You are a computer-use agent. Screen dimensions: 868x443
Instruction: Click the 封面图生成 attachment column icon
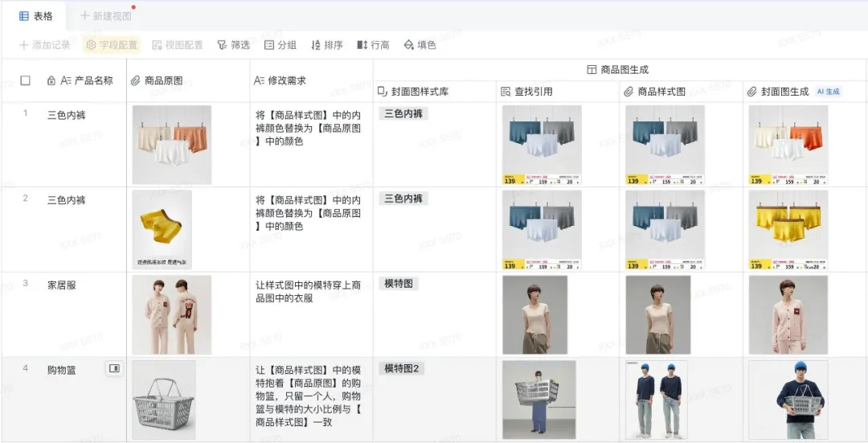click(751, 92)
